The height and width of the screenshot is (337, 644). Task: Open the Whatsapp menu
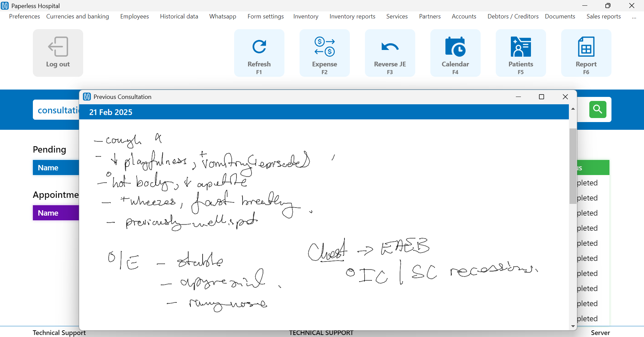pyautogui.click(x=223, y=16)
